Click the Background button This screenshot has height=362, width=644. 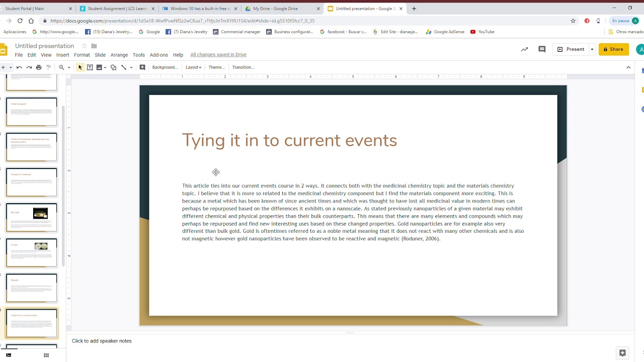coord(165,67)
